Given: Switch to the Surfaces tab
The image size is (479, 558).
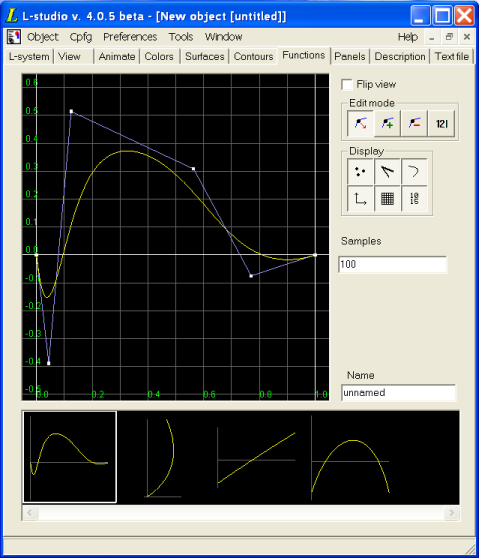Looking at the screenshot, I should (205, 57).
